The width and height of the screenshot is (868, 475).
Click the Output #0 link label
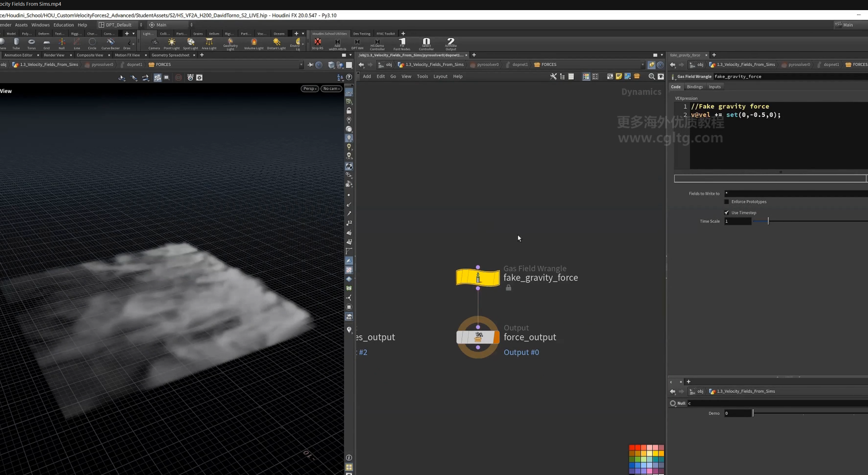(521, 352)
